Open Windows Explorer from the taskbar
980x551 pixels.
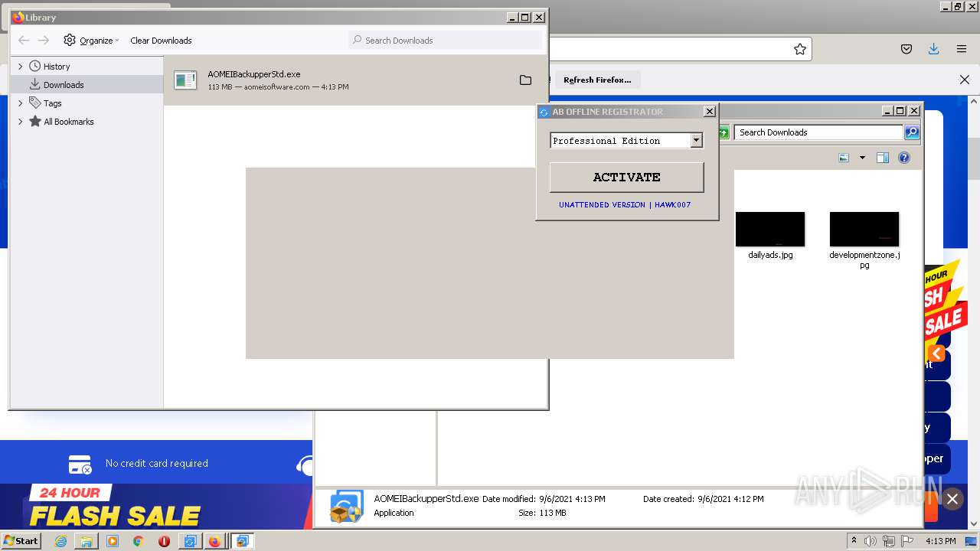tap(87, 541)
